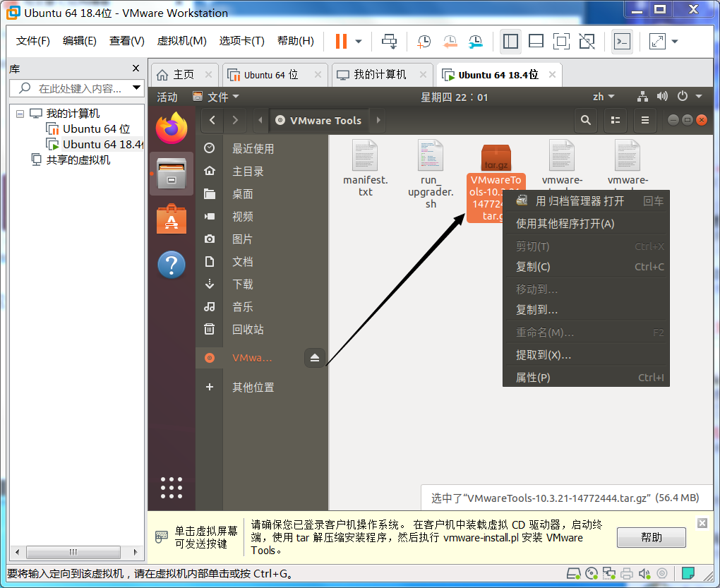Go forward in the file manager
Screen dimensions: 720x588
[235, 120]
